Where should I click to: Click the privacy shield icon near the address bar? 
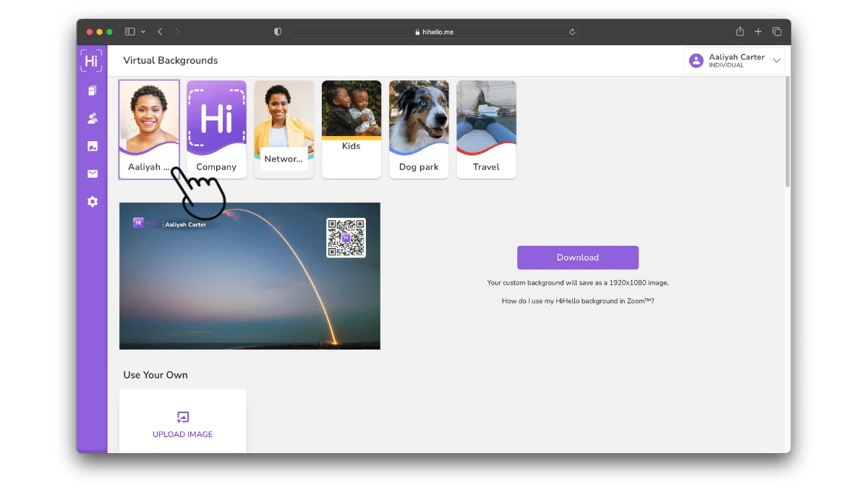coord(277,31)
